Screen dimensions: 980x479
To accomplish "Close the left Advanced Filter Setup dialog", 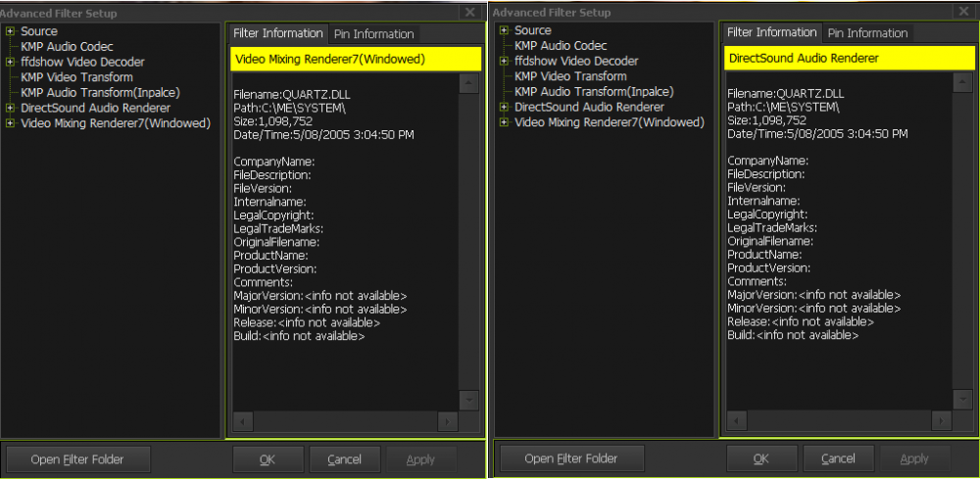I will pos(469,13).
